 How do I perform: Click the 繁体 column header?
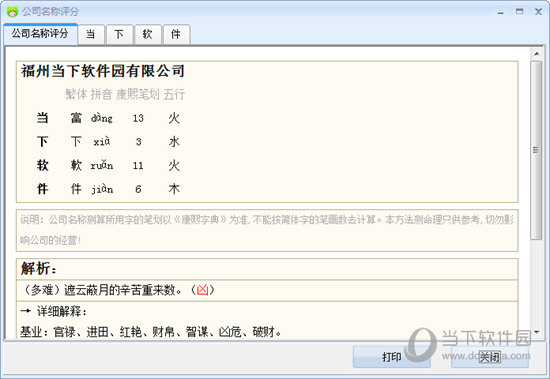(x=76, y=94)
